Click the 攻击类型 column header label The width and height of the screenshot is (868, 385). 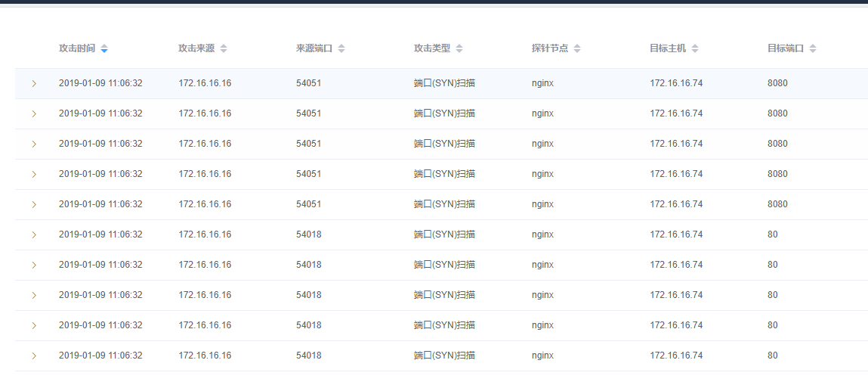pos(432,48)
